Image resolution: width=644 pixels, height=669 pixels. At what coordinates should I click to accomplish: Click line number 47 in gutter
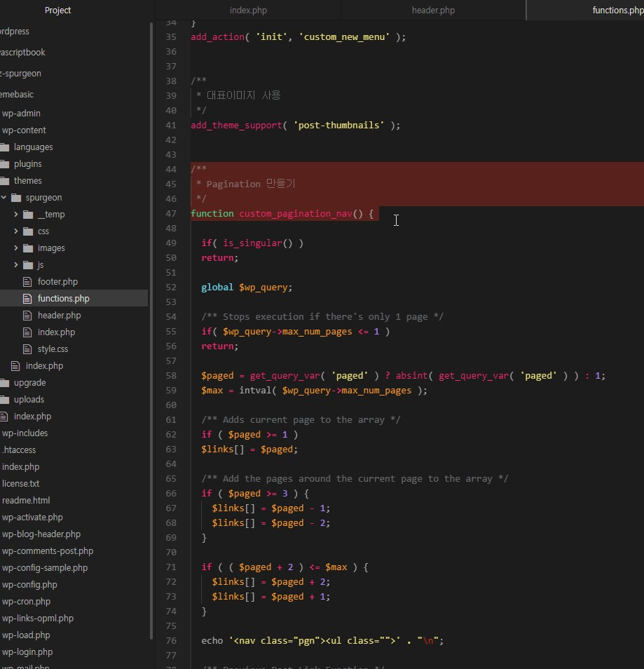tap(171, 214)
